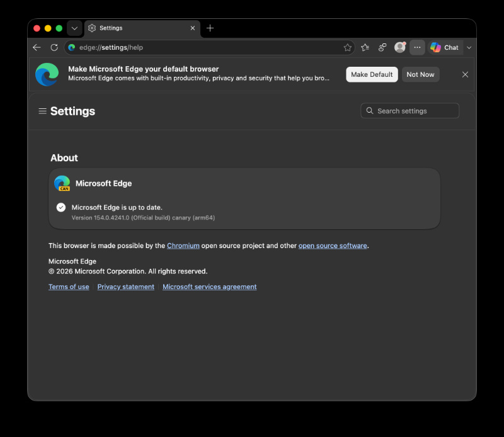Open the Settings hamburger menu
Viewport: 504px width, 437px height.
click(x=42, y=111)
